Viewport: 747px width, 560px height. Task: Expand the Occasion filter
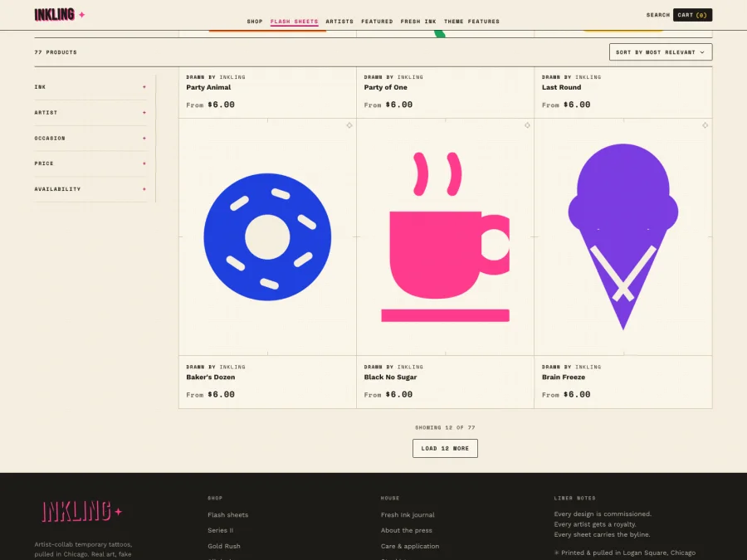90,138
